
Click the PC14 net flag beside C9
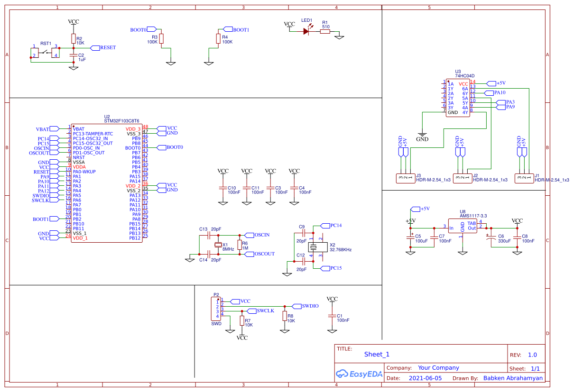(332, 226)
